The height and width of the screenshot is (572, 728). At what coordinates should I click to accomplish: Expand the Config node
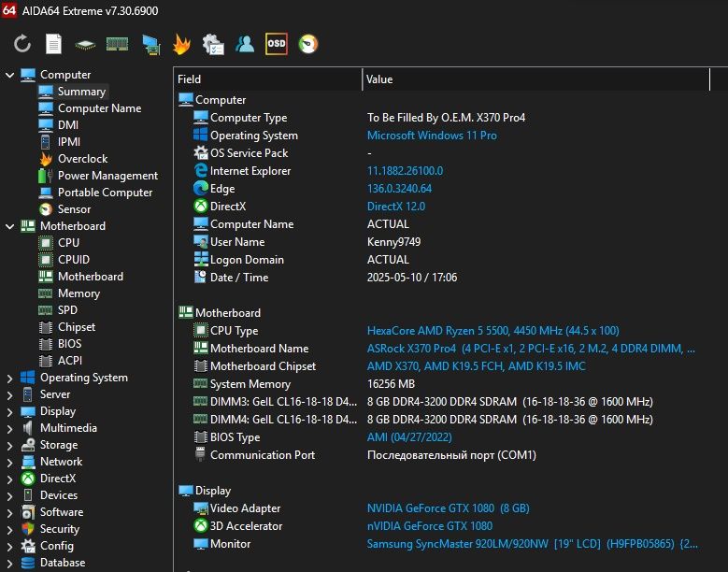coord(9,547)
